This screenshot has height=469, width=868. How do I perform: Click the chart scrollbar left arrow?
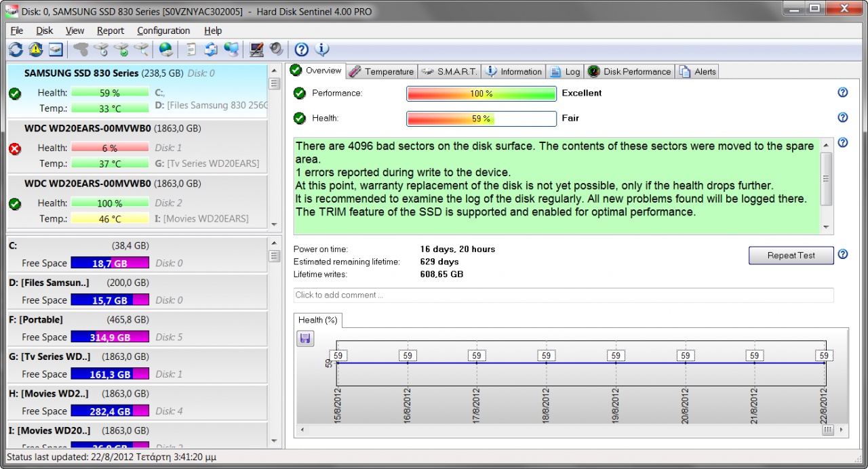click(302, 430)
